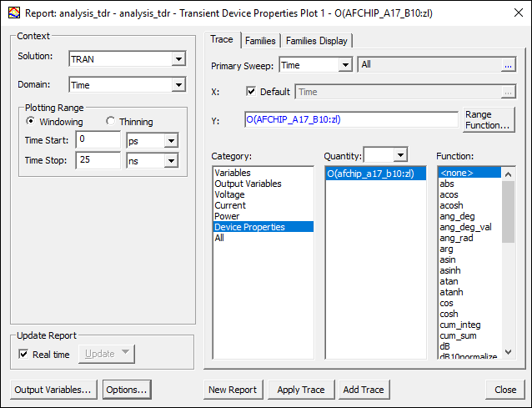This screenshot has height=408, width=532.
Task: Switch to the Families Display tab
Action: tap(317, 41)
